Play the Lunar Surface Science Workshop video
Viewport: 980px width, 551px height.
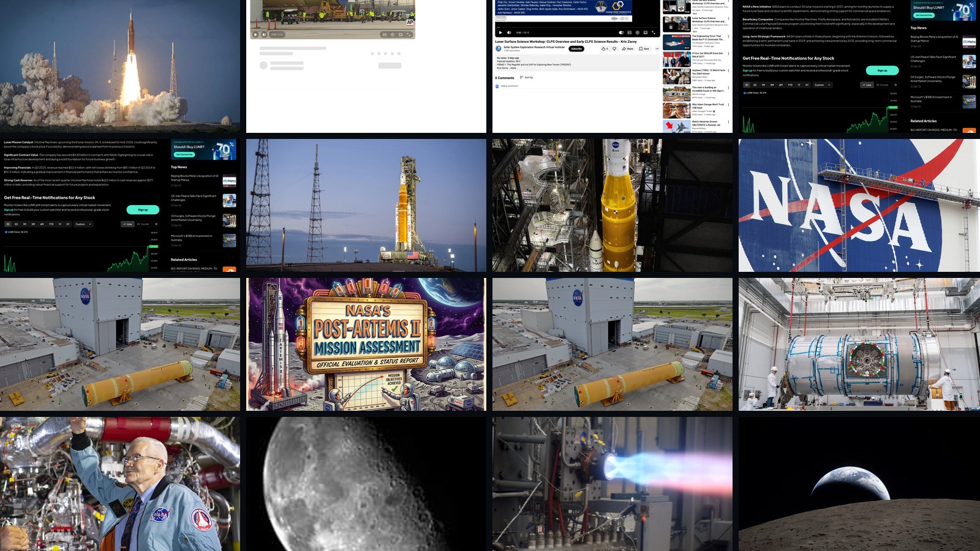pos(500,32)
